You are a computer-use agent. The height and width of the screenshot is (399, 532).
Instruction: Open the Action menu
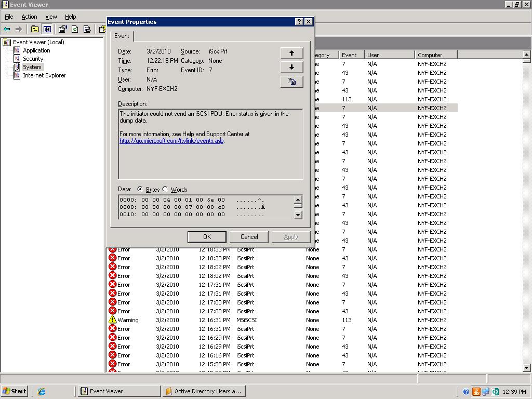click(x=29, y=16)
